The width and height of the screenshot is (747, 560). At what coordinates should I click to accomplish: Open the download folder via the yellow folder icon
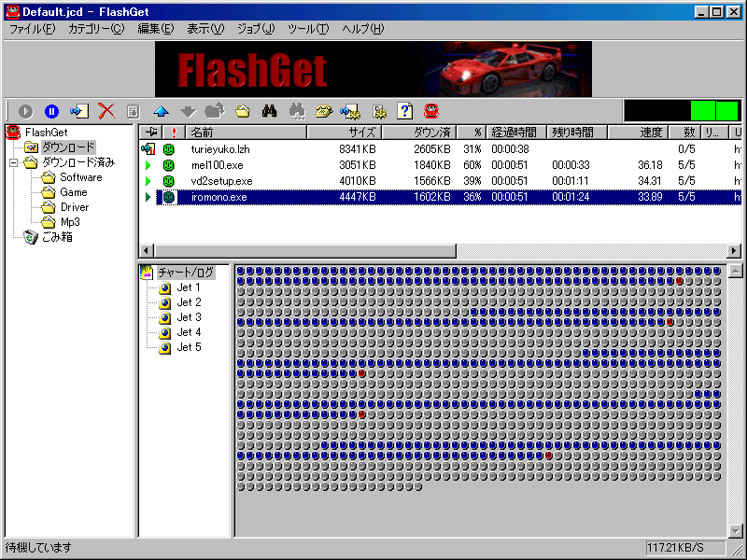(243, 111)
